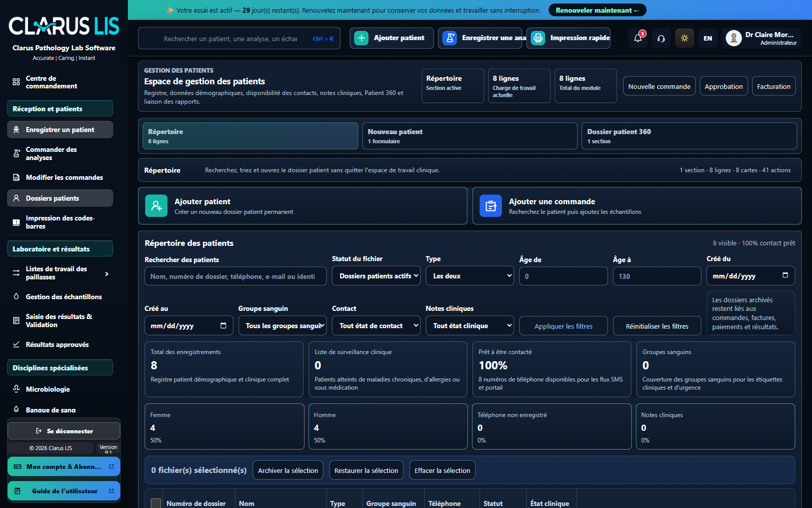
Task: Click the Rechercher des patients input field
Action: click(235, 276)
